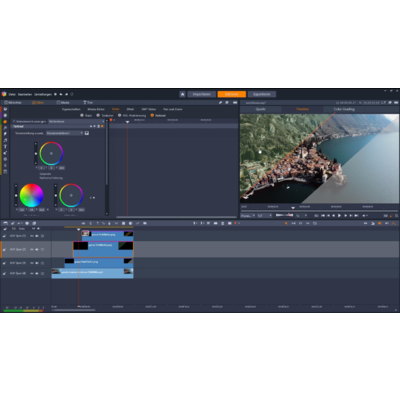
Task: Mute the audio of A/V Spur (1)
Action: pos(37,236)
